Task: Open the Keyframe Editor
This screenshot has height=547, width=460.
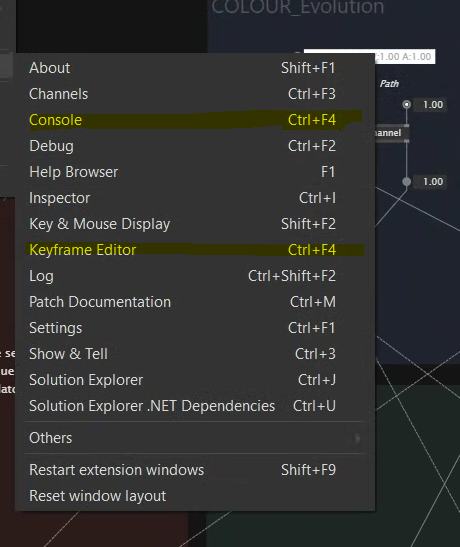Action: click(x=195, y=250)
